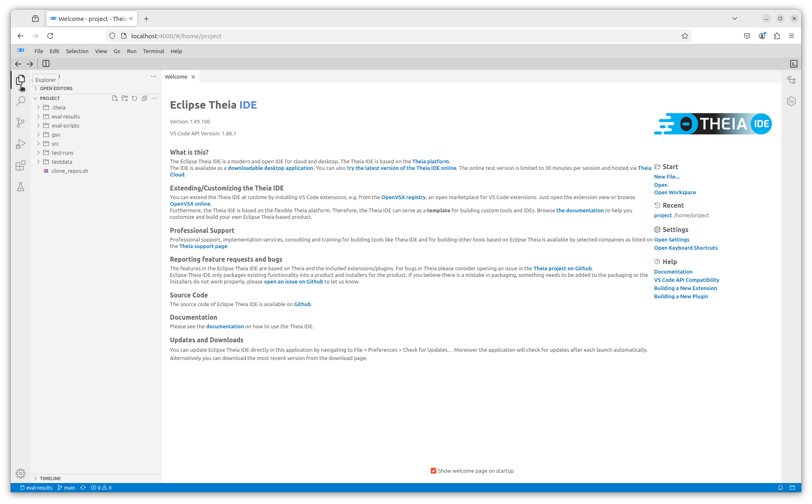Open a new browser tab

point(146,19)
